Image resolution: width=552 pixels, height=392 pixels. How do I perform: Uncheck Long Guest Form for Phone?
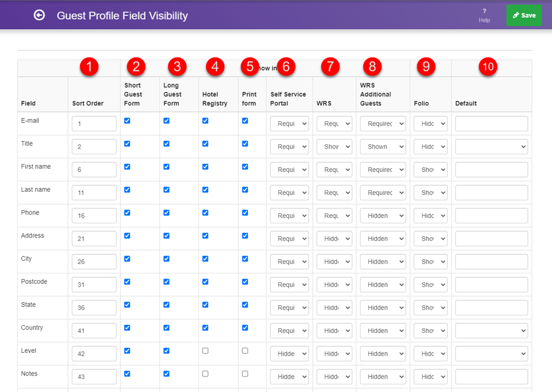click(x=166, y=212)
